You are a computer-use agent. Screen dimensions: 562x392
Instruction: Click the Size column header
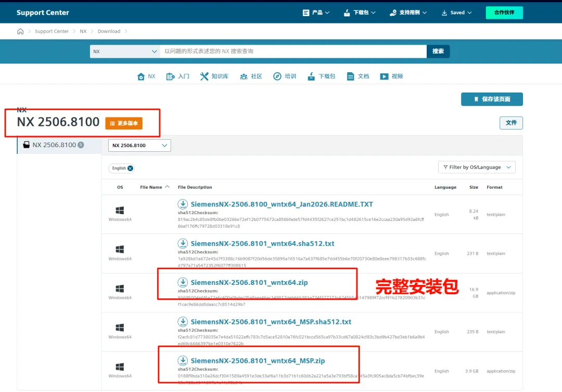tap(474, 187)
